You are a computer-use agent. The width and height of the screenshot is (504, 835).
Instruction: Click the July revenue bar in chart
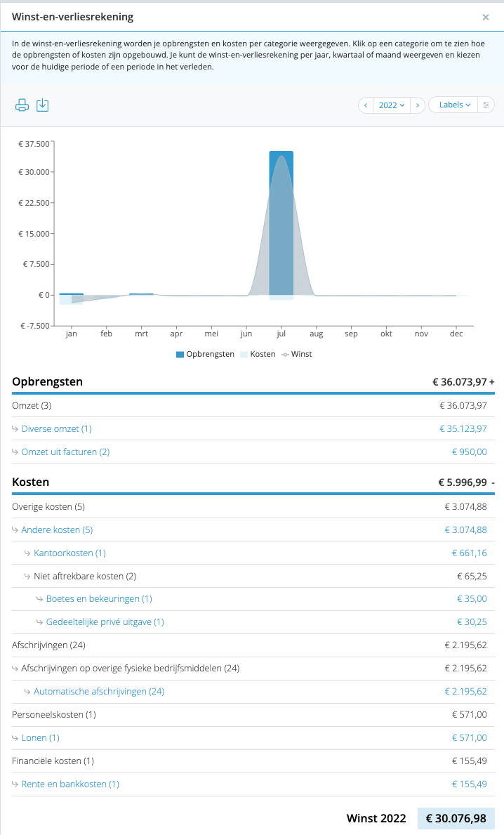coord(281,223)
